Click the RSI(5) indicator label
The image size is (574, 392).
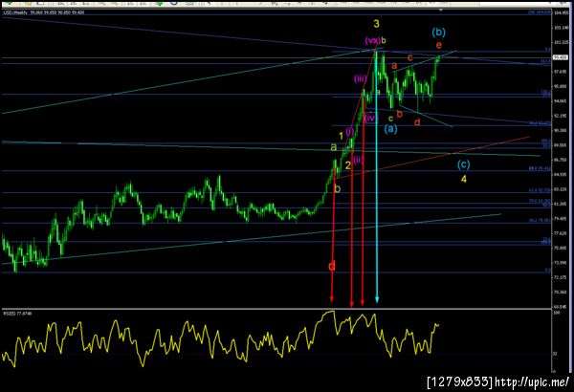17,314
